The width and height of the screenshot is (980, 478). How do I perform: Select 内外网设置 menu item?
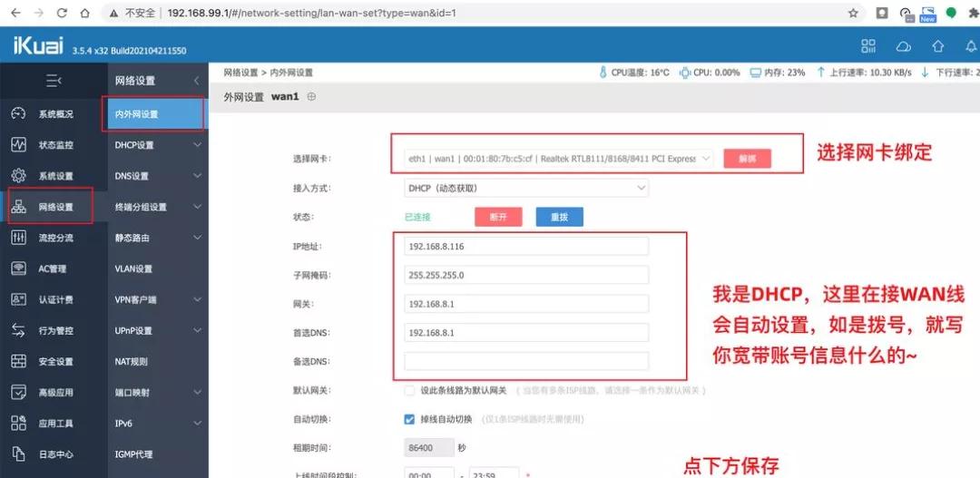pos(156,114)
